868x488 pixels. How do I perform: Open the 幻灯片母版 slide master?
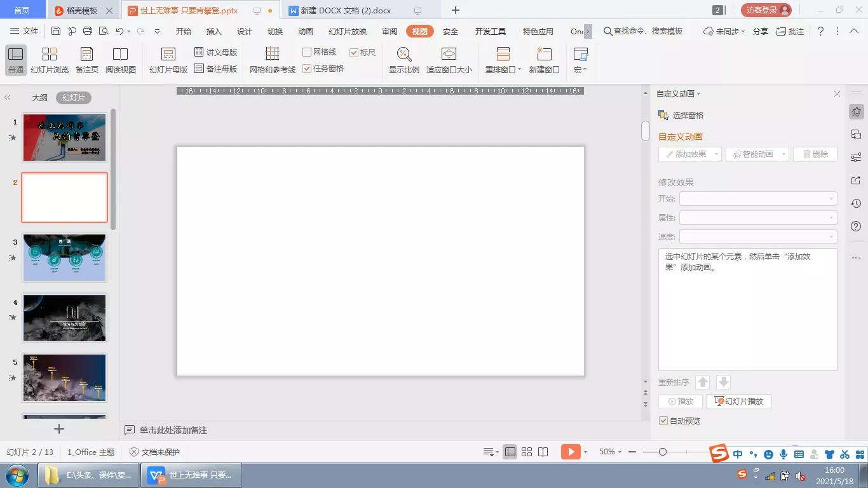tap(168, 60)
